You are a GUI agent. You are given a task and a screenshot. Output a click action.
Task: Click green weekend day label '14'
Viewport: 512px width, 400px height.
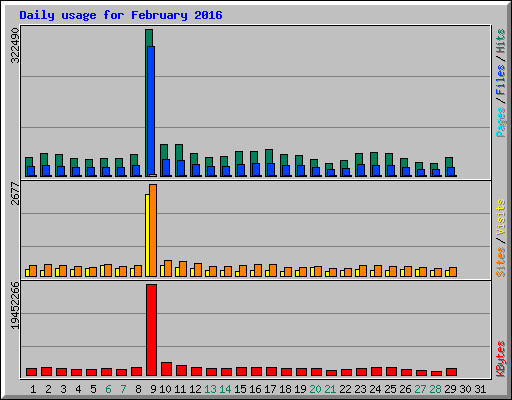225,389
